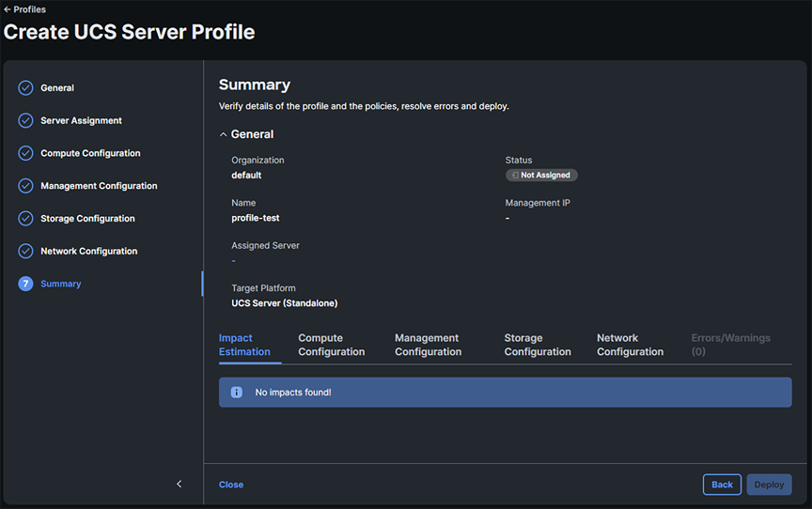Collapse the sidebar with the chevron
The image size is (812, 509).
[180, 484]
